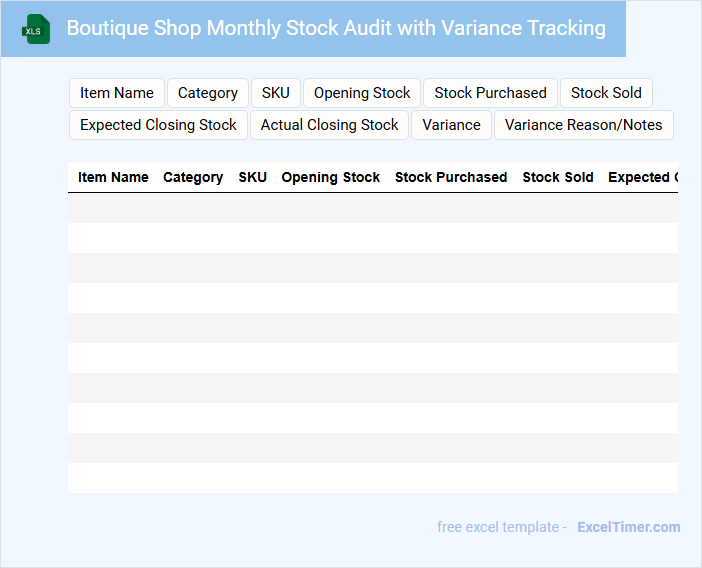Screen dimensions: 702x568
Task: Click the SKU column header
Action: [x=253, y=177]
